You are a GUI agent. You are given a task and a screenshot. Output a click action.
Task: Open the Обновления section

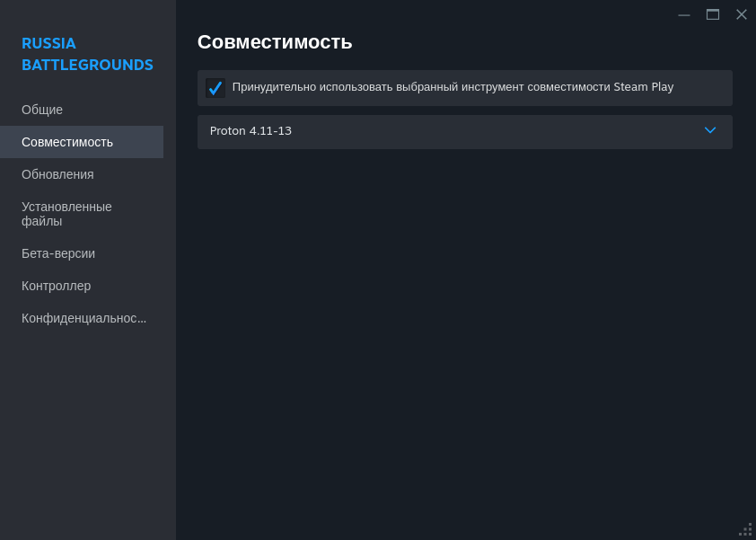pos(57,174)
